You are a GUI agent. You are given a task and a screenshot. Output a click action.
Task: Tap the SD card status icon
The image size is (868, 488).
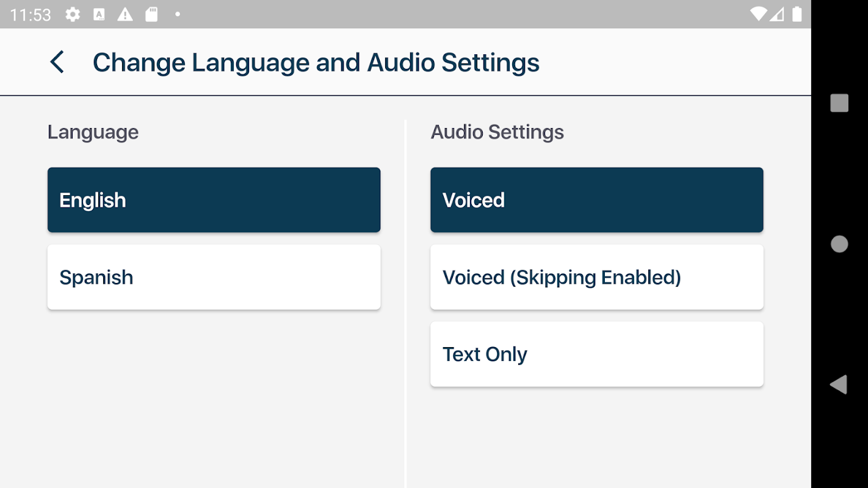click(151, 14)
